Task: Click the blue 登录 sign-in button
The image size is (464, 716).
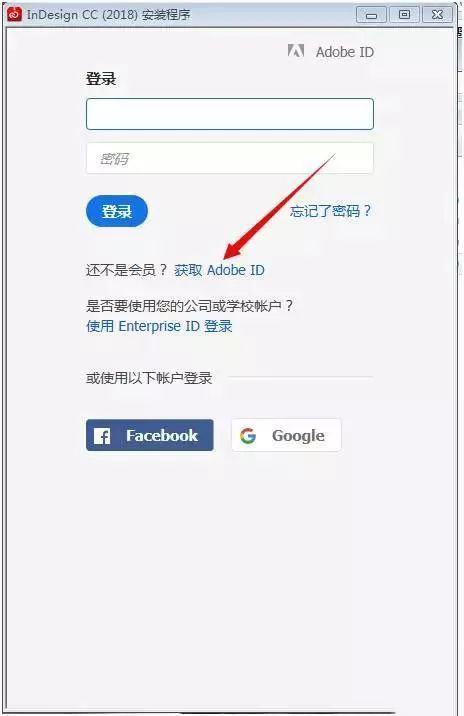Action: coord(117,211)
